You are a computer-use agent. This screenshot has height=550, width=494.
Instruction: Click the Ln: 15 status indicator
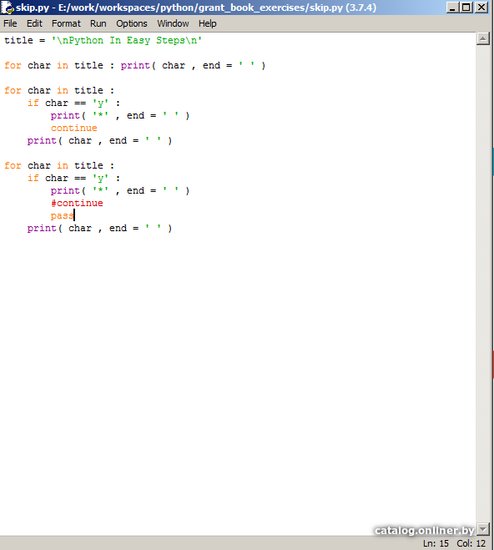pos(435,543)
